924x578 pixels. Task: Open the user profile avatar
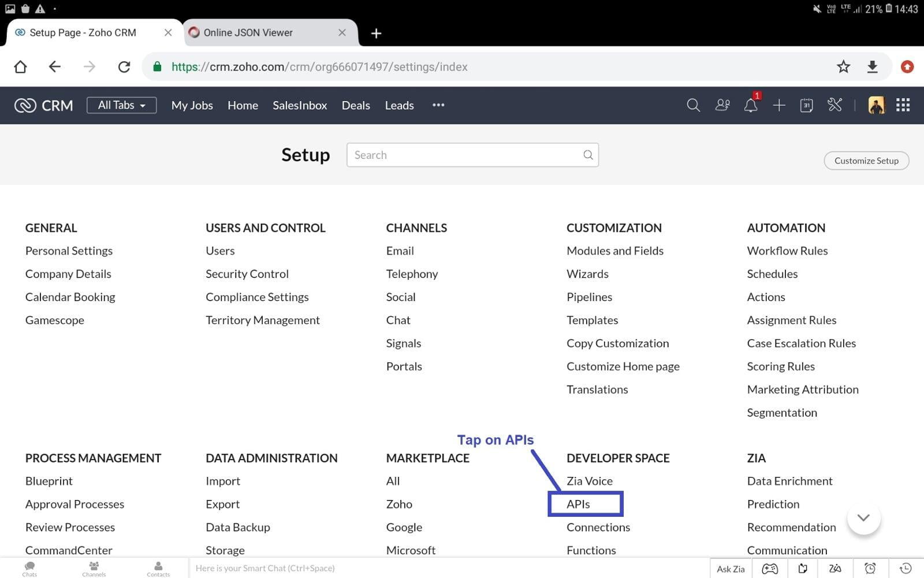click(x=876, y=105)
